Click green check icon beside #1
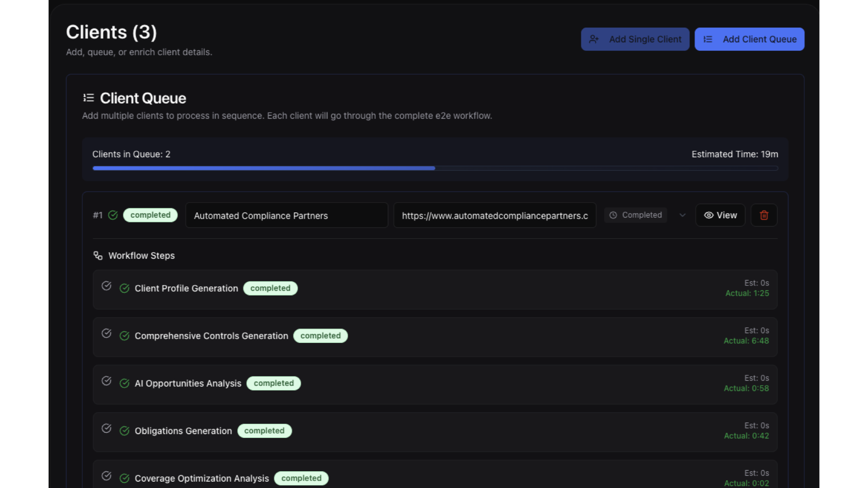Image resolution: width=868 pixels, height=488 pixels. (113, 215)
